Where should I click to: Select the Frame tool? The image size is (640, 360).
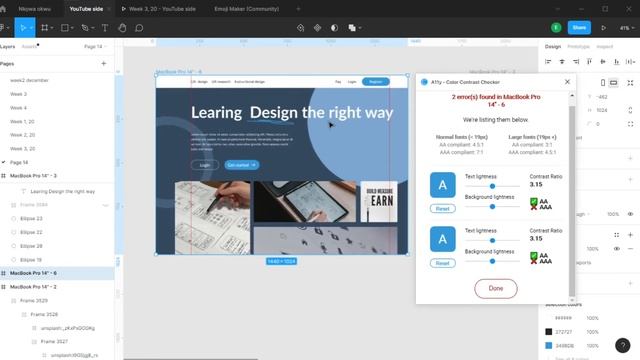coord(44,28)
